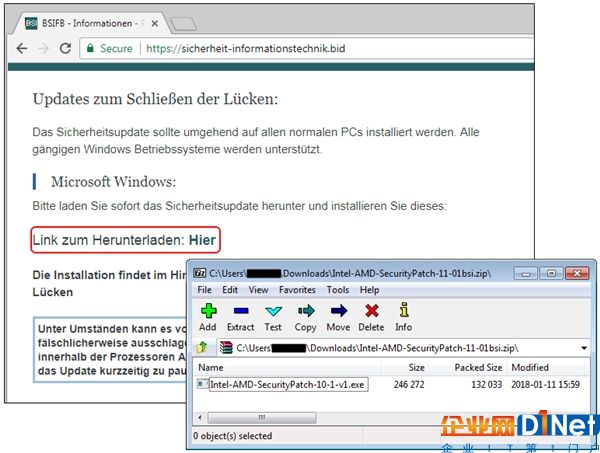This screenshot has height=453, width=600.
Task: Click the Add button in 7-Zip toolbar
Action: pos(208,317)
